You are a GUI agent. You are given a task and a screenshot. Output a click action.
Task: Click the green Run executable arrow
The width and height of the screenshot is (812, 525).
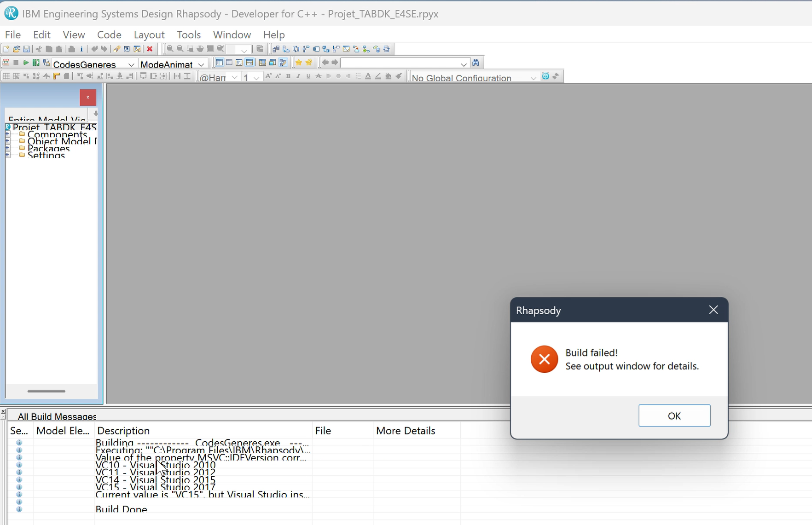(26, 63)
